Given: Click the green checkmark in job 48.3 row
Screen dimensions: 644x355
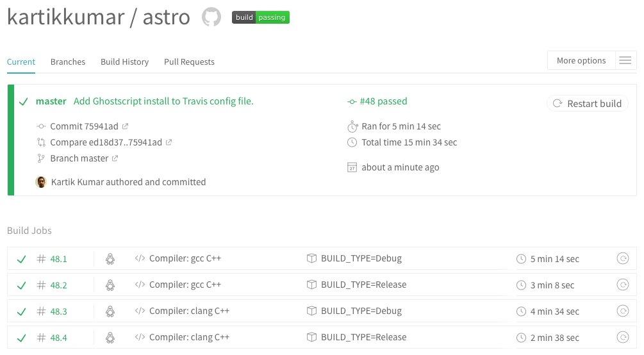Looking at the screenshot, I should (x=21, y=312).
